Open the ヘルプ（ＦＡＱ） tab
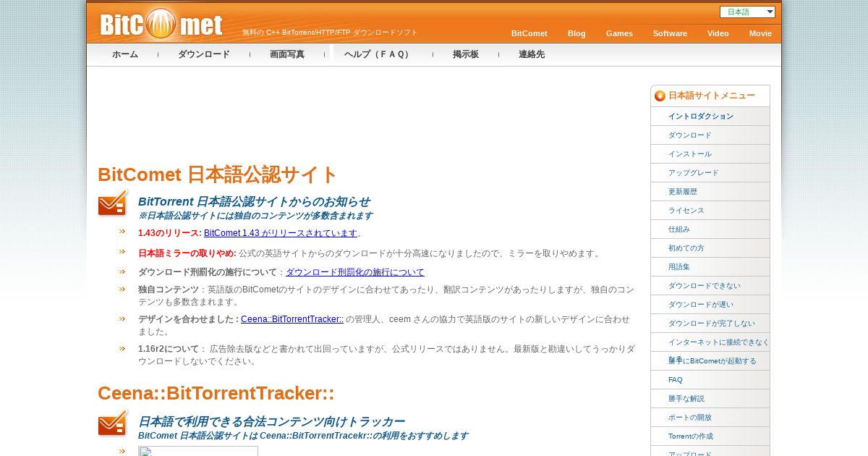Image resolution: width=868 pixels, height=456 pixels. point(378,54)
